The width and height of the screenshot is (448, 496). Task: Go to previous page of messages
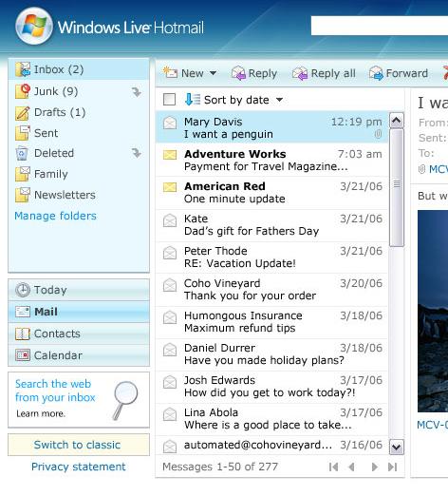tap(351, 467)
